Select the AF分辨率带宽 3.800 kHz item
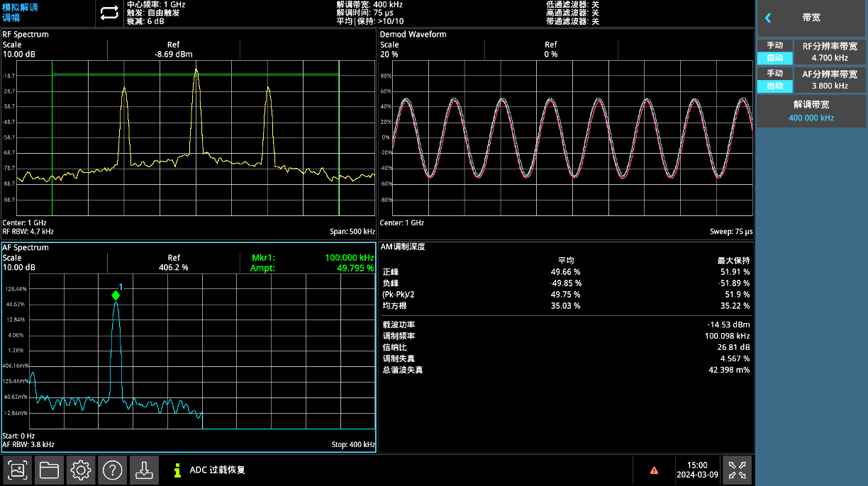 (829, 80)
